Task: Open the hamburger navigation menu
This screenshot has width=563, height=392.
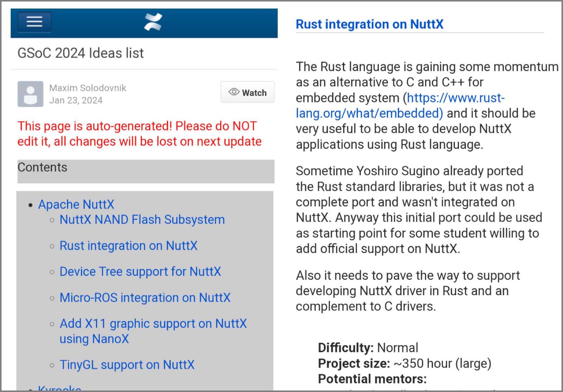Action: 34,22
